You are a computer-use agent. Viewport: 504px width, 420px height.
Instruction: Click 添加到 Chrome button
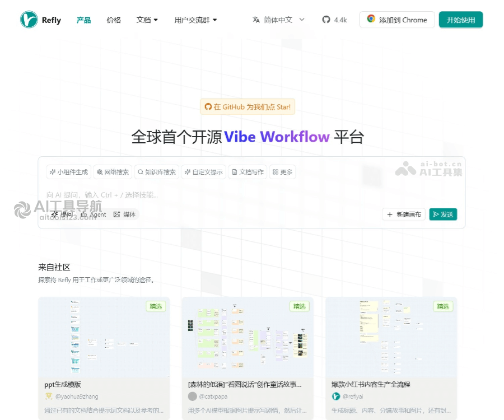[x=397, y=20]
